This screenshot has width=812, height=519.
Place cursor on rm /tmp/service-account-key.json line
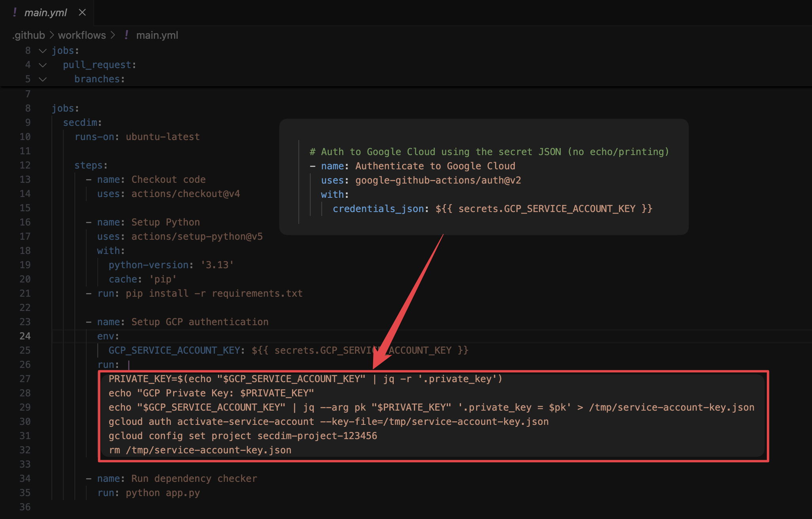pyautogui.click(x=200, y=450)
